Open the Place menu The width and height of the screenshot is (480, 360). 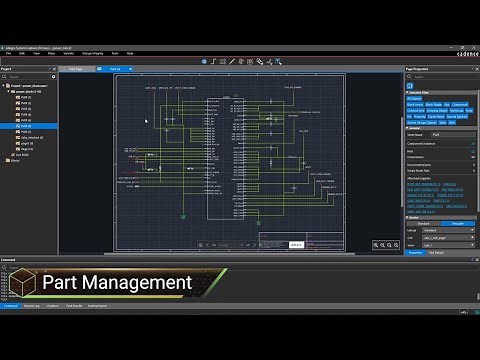pyautogui.click(x=51, y=53)
